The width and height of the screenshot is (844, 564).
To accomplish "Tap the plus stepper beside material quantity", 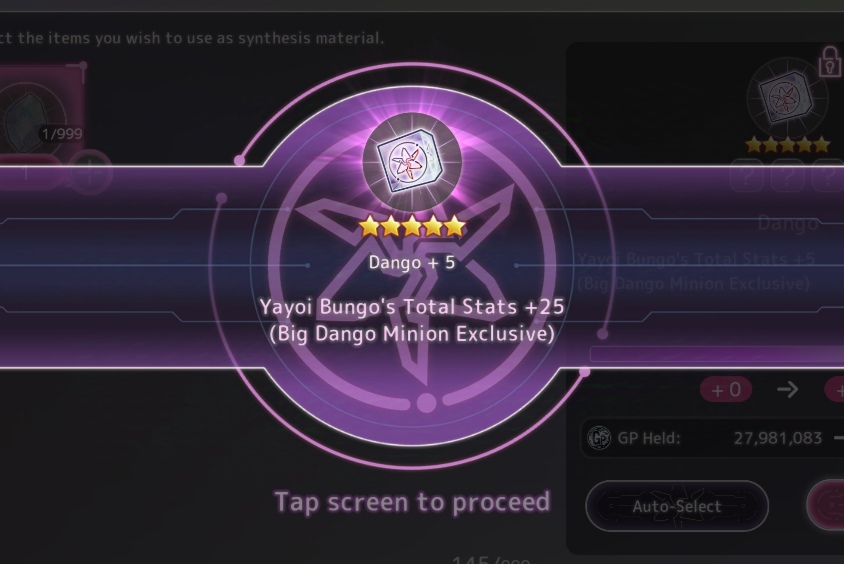I will click(90, 173).
